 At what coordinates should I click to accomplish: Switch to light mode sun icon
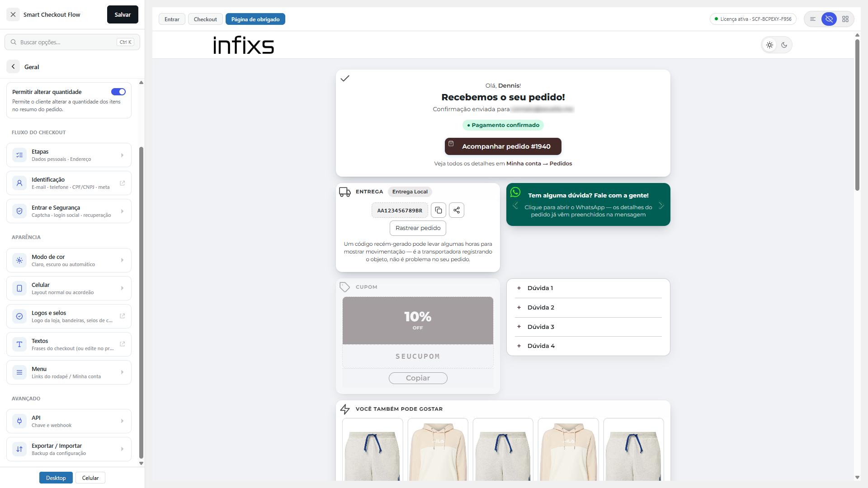click(x=769, y=45)
